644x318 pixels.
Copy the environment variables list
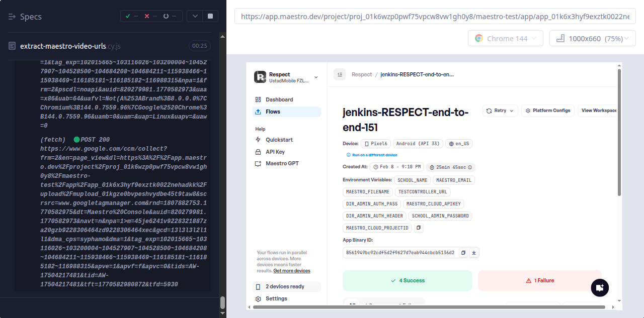click(419, 228)
